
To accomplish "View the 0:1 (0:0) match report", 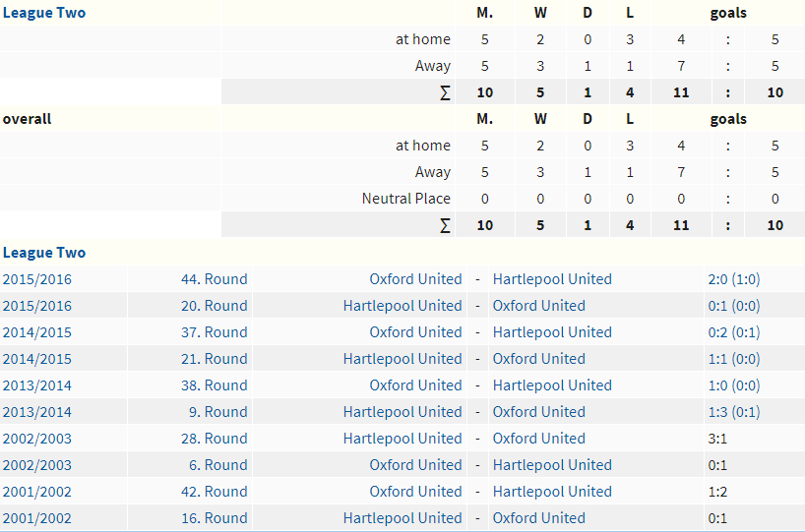I will [x=733, y=306].
